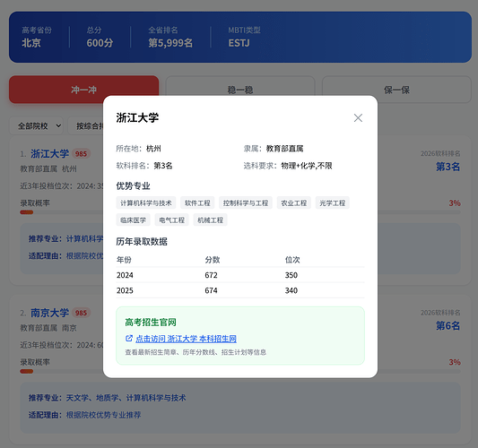Click the 录取概率 progress bar for 浙江大学
This screenshot has width=478, height=448.
click(x=61, y=212)
